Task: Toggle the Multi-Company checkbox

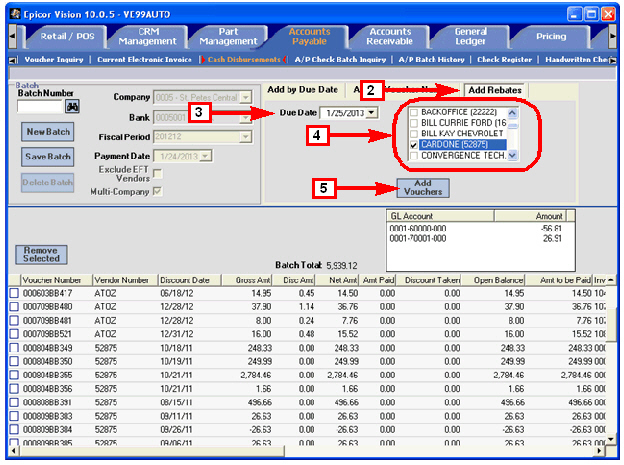Action: (x=158, y=191)
